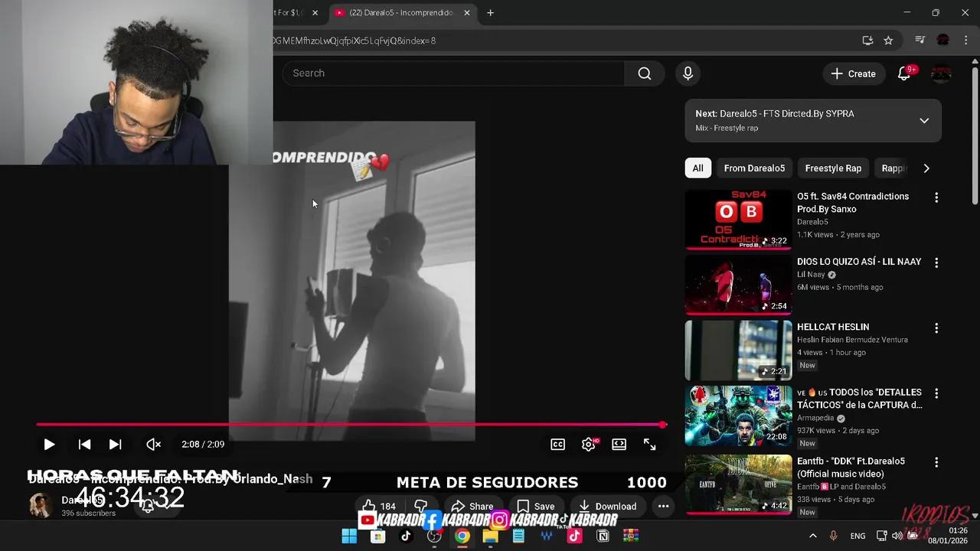Screen dimensions: 980x551
Task: Switch player to theater mode
Action: 619,444
